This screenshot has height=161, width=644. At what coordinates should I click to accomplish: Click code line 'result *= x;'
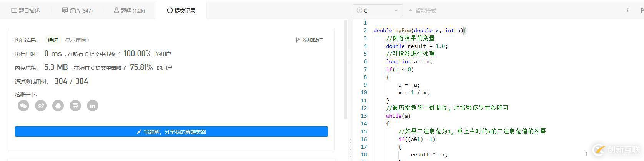pos(429,154)
